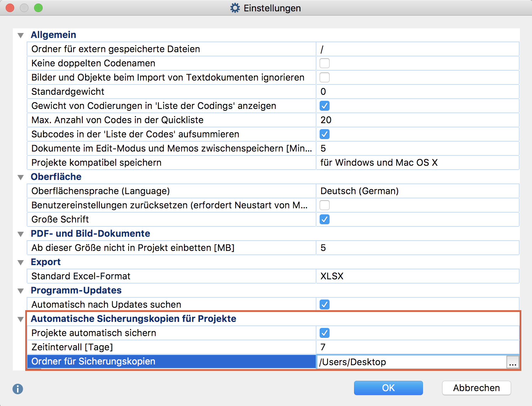Open Oberflächensprache 'Deutsch (German)' dropdown
532x406 pixels.
tap(418, 191)
